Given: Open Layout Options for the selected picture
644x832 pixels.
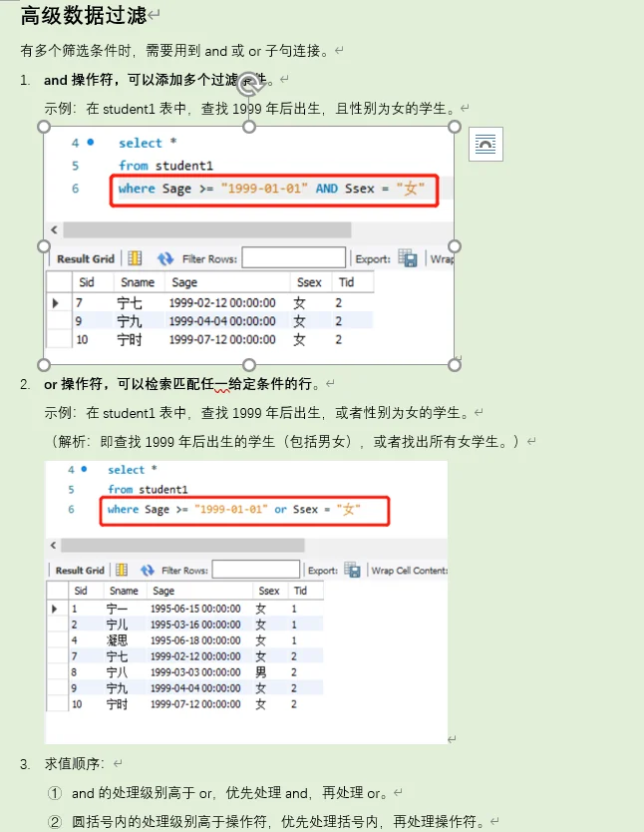Looking at the screenshot, I should [485, 144].
